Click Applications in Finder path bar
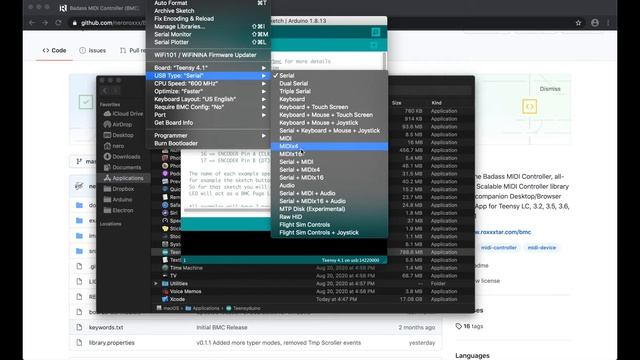The image size is (640, 360). pyautogui.click(x=203, y=308)
